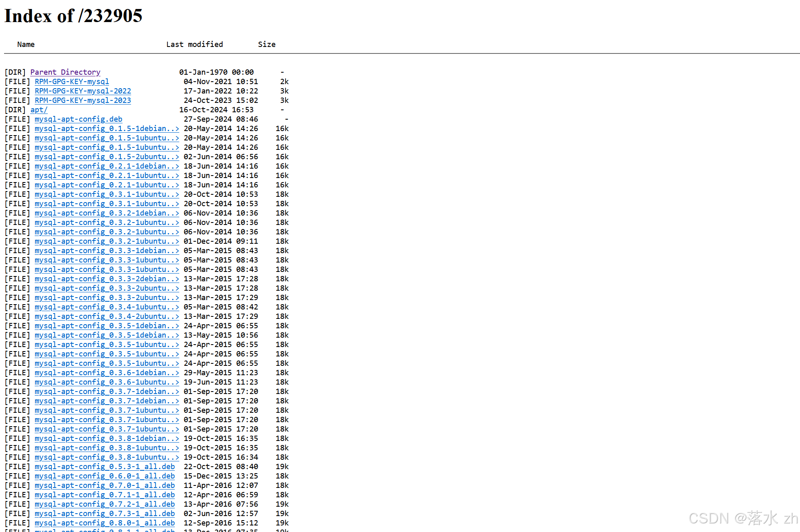The height and width of the screenshot is (532, 800).
Task: Click the '3k' size of RPM-GPG-KEY-mysql-2022
Action: (284, 91)
